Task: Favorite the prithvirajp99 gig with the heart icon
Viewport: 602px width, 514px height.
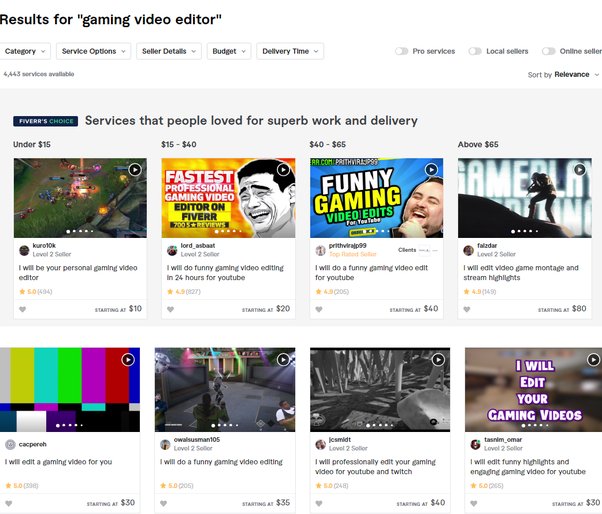Action: click(319, 309)
